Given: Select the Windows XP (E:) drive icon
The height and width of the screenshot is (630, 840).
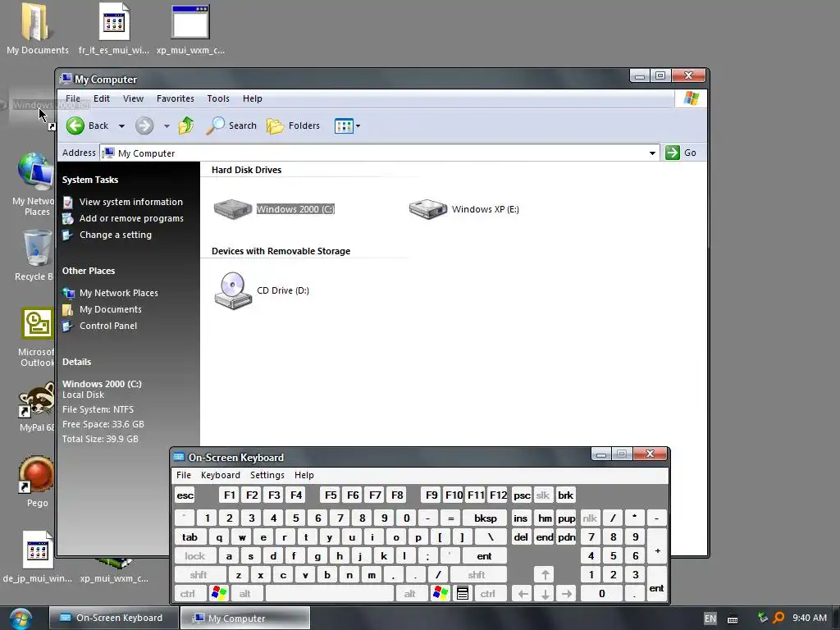Looking at the screenshot, I should tap(427, 209).
